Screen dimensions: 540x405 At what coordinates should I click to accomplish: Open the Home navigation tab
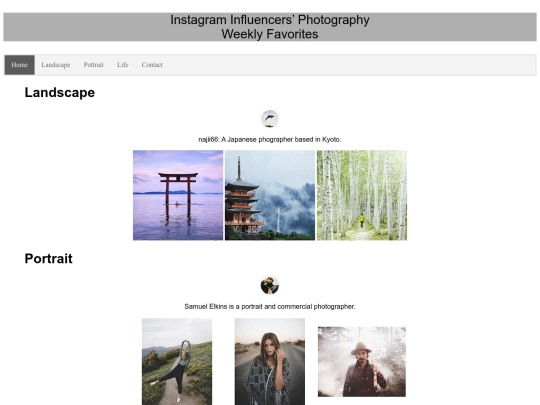pos(20,65)
